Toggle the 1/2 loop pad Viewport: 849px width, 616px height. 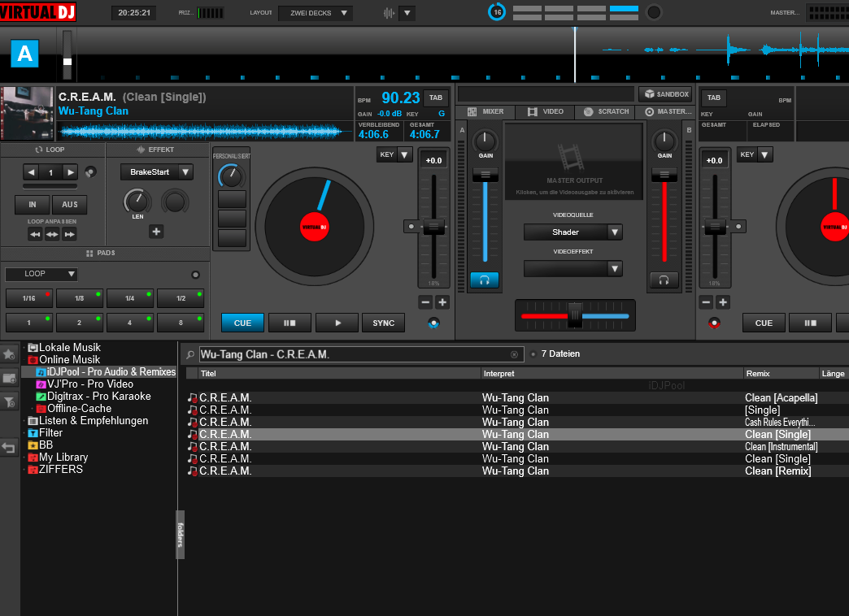[181, 298]
